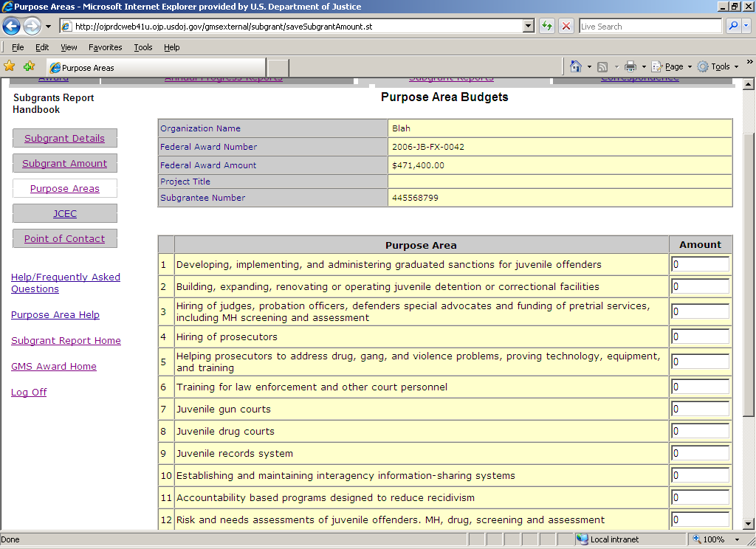Viewport: 756px width, 549px height.
Task: Click the vertical scrollbar down arrow
Action: click(749, 523)
